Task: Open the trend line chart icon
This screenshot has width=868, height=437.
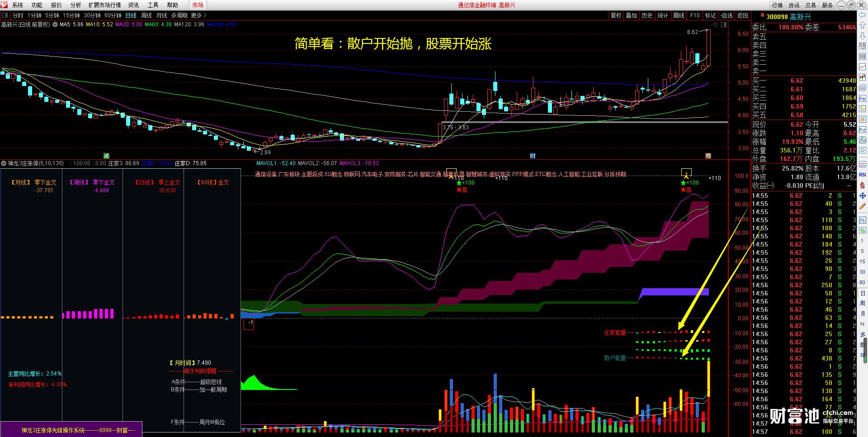Action: [x=862, y=67]
